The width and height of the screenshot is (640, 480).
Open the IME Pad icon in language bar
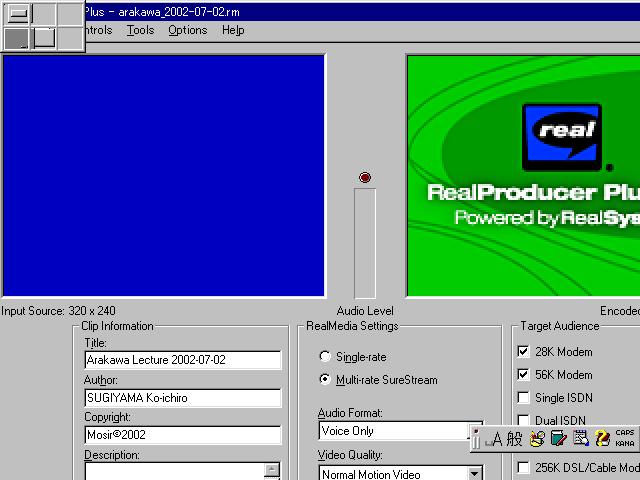click(x=537, y=439)
